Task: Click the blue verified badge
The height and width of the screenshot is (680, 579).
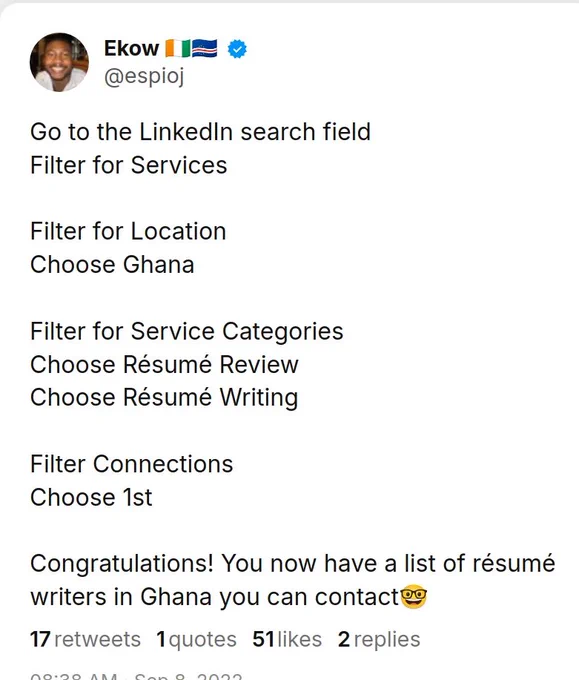Action: 237,49
